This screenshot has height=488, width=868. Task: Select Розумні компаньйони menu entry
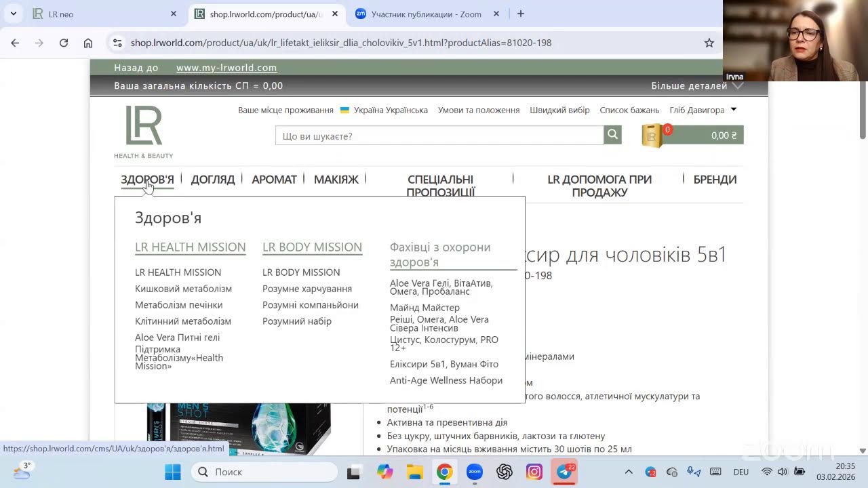[311, 305]
